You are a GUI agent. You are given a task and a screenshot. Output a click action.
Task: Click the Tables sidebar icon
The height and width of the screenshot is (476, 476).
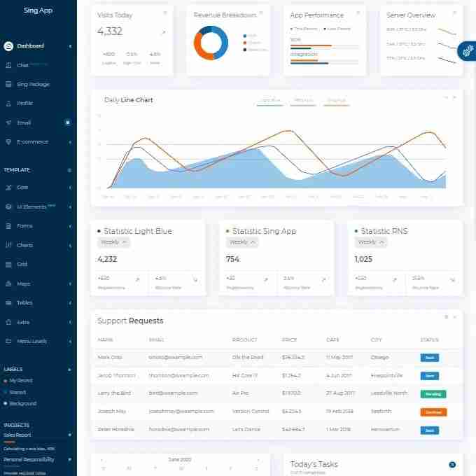point(8,302)
